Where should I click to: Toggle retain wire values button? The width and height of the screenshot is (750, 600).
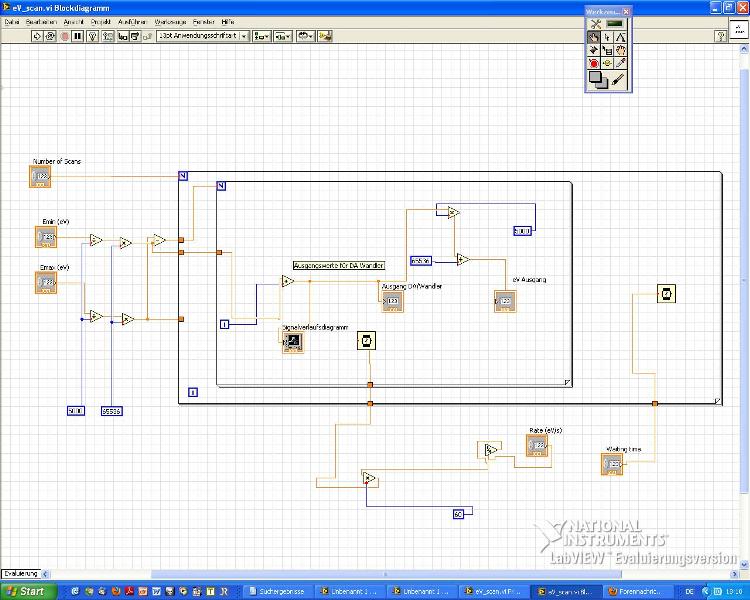pyautogui.click(x=107, y=36)
